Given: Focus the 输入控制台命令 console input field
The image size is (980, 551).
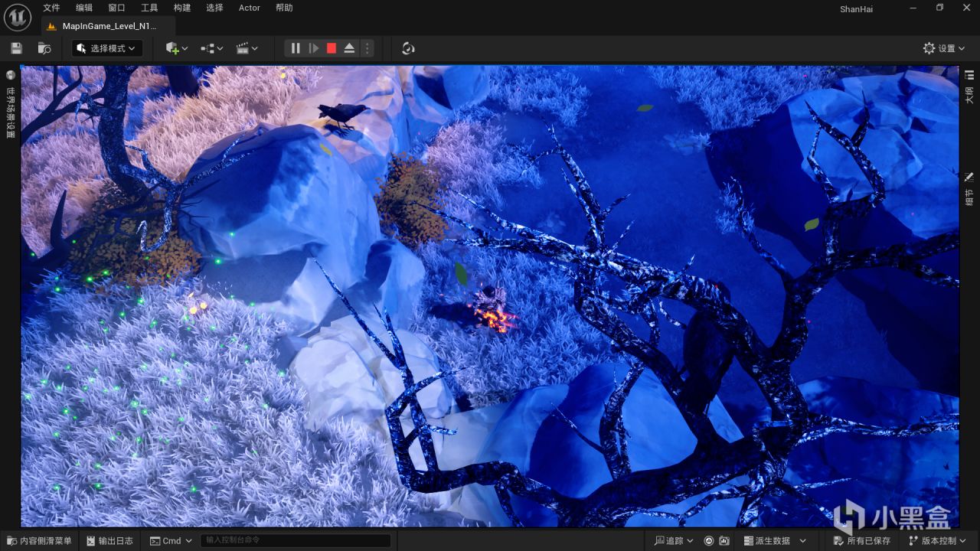Looking at the screenshot, I should pyautogui.click(x=296, y=540).
